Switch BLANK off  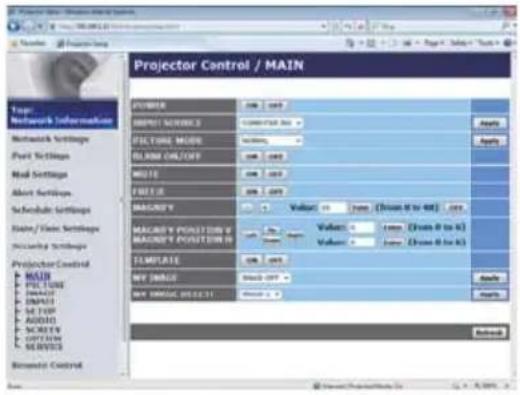coord(275,156)
